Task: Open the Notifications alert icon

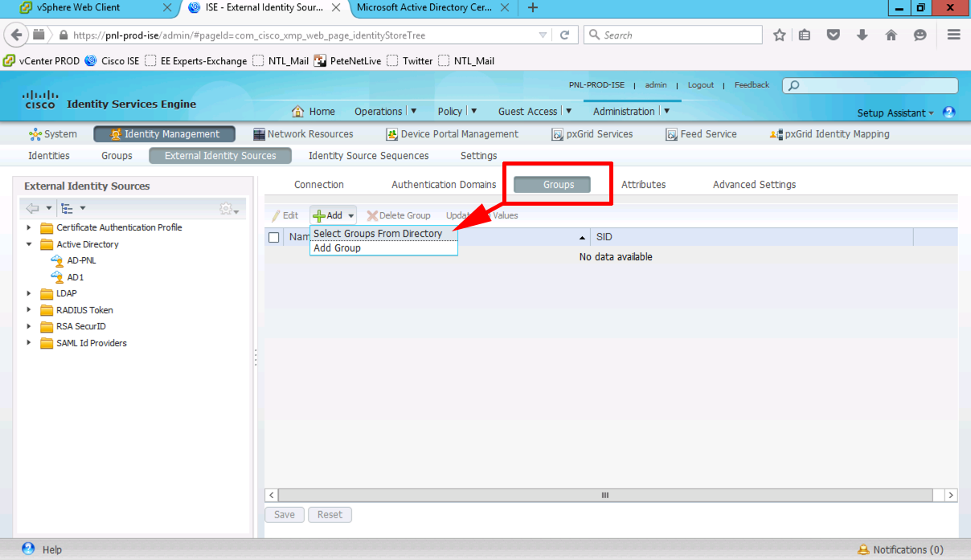Action: (863, 550)
